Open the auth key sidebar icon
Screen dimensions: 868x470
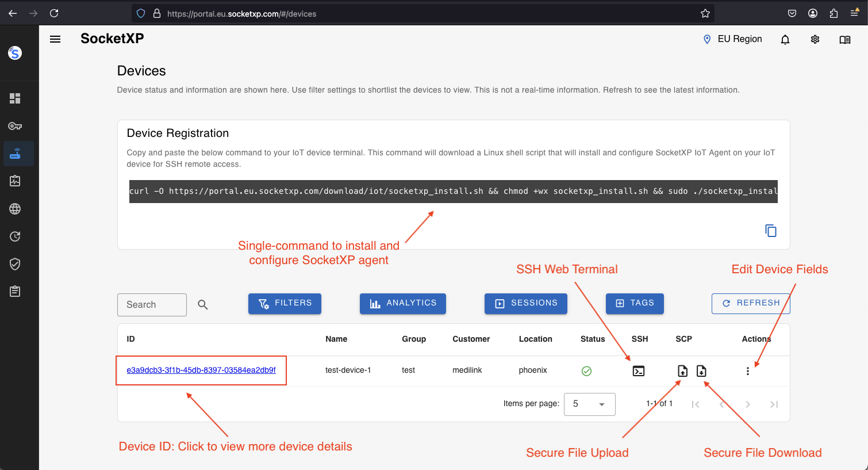(x=15, y=126)
